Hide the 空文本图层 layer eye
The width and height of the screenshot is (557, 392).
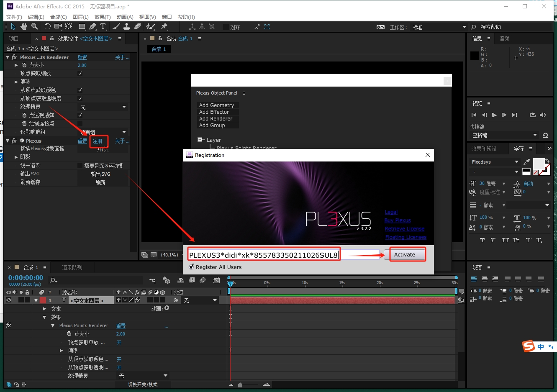(8, 300)
